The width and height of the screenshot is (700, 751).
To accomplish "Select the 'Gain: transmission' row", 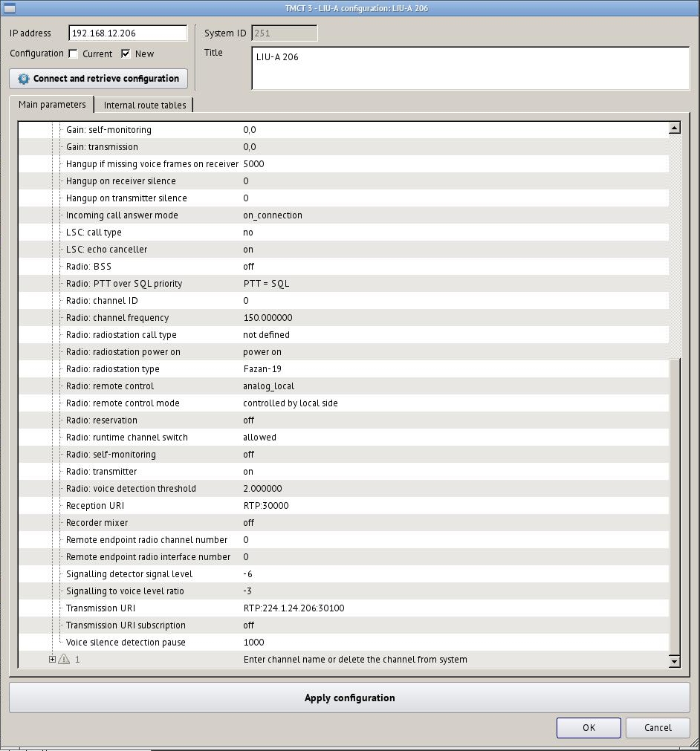I will tap(343, 147).
